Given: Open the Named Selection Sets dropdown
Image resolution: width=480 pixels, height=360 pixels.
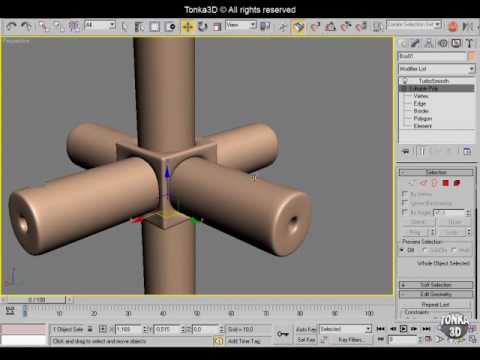Looking at the screenshot, I should pyautogui.click(x=414, y=25).
